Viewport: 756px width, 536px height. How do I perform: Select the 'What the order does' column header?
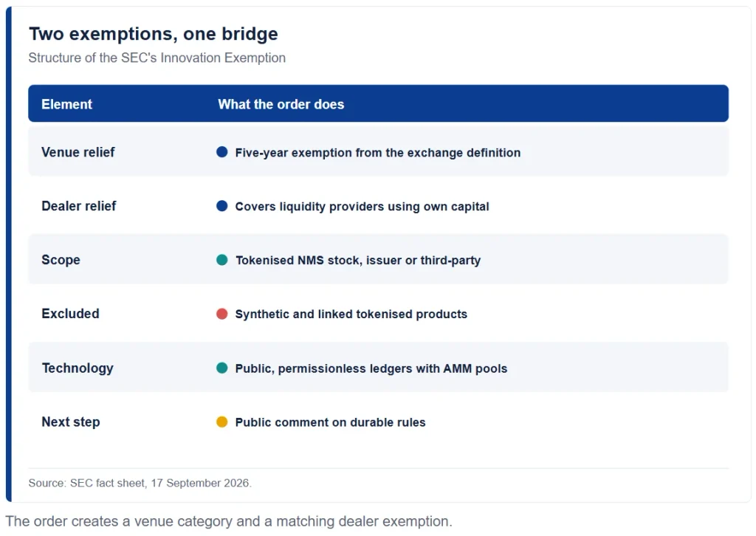pyautogui.click(x=281, y=104)
